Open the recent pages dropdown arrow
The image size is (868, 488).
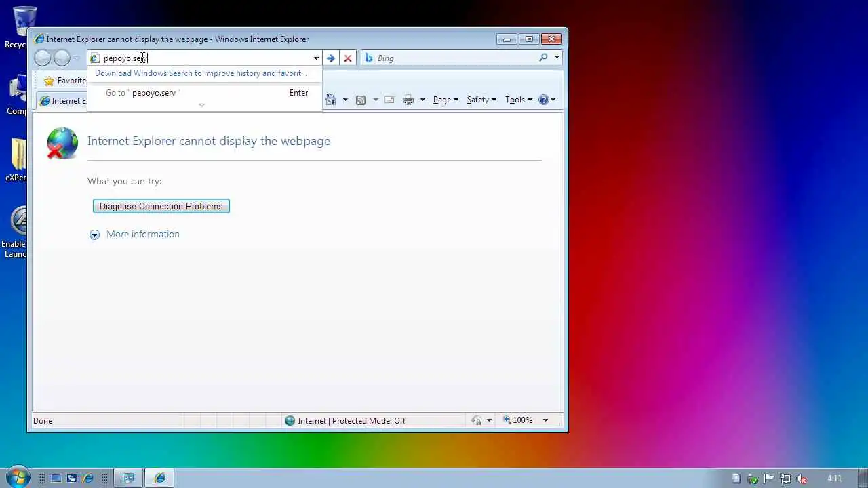tap(77, 58)
